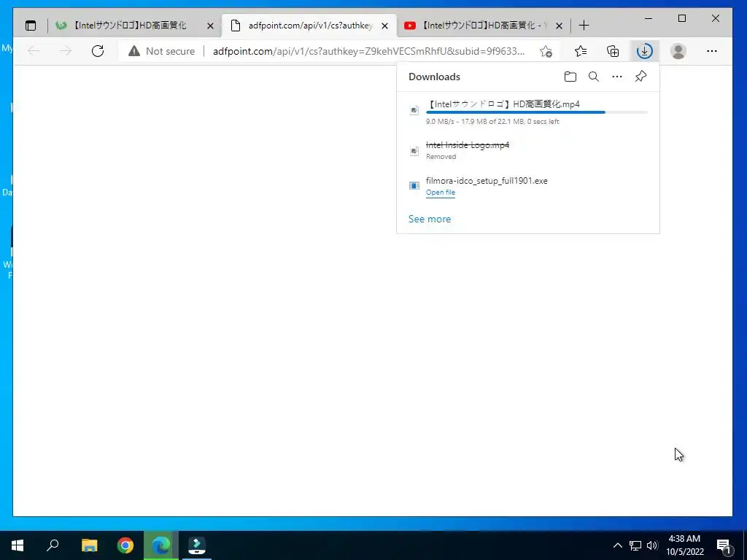Open the Favorites list
747x560 pixels.
pos(580,51)
